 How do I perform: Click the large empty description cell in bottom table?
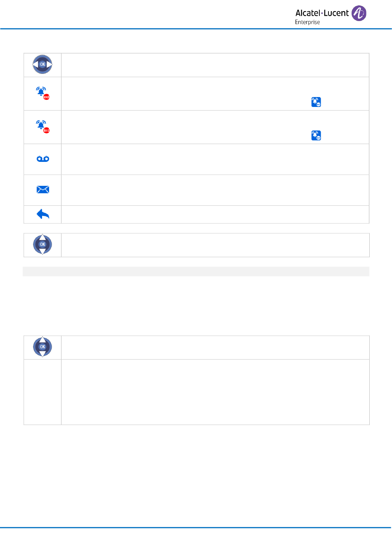pyautogui.click(x=215, y=392)
